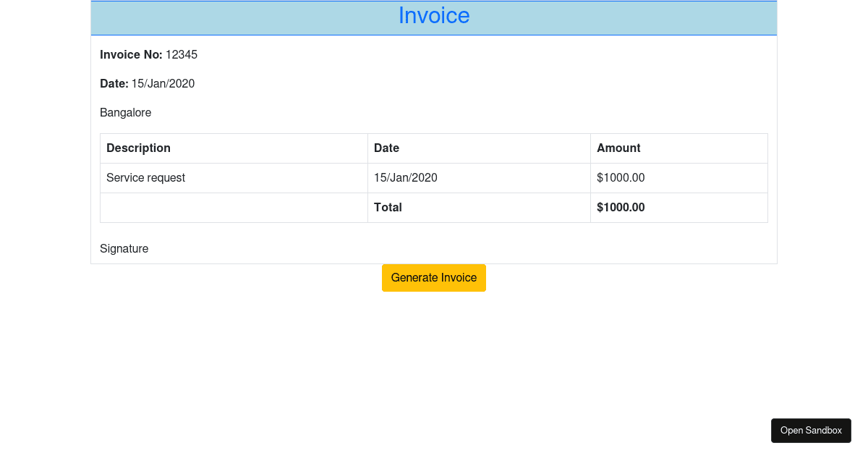This screenshot has width=868, height=456.
Task: Click the Generate Invoice button
Action: 433,278
